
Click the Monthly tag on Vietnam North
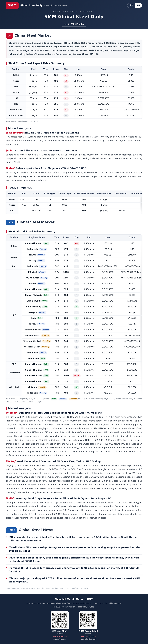pyautogui.click(x=45, y=335)
